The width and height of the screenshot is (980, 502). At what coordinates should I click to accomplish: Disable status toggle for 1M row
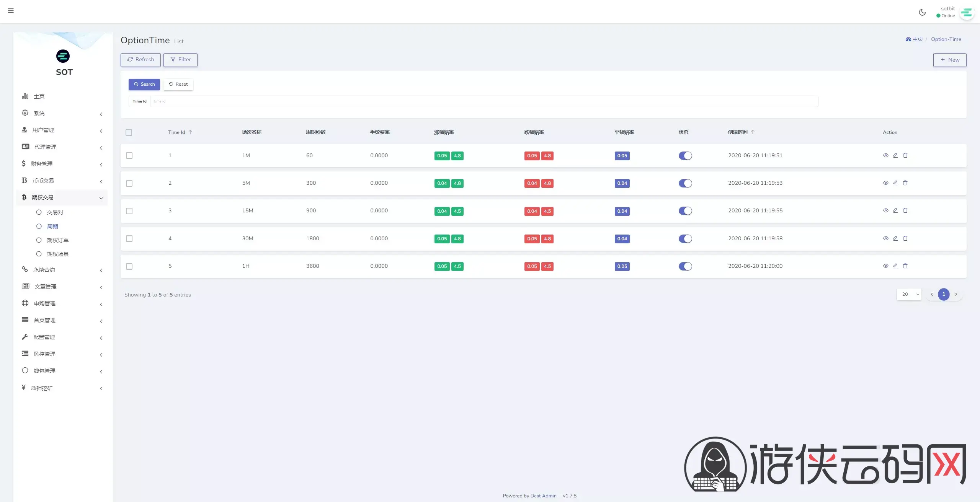pyautogui.click(x=685, y=156)
